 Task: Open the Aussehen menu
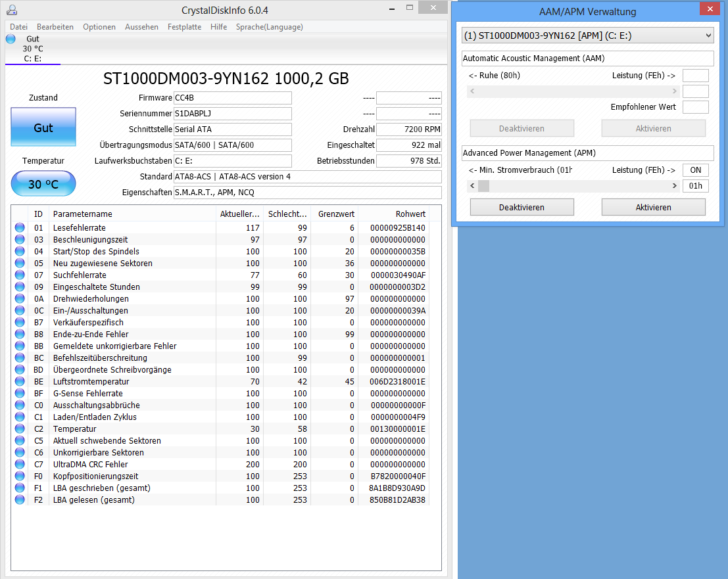pos(141,27)
